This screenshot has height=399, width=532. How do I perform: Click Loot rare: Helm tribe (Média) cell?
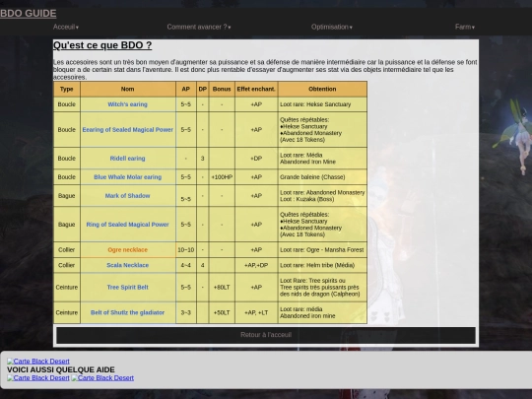point(322,265)
